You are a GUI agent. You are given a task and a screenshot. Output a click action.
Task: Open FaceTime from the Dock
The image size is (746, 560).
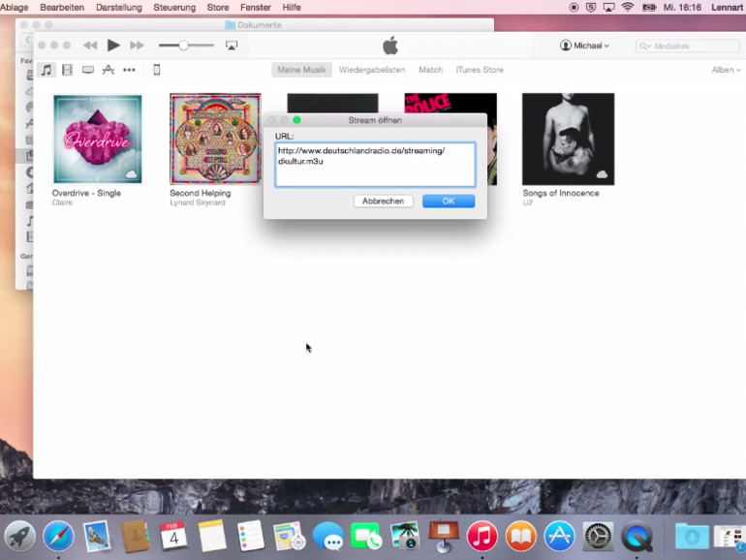[x=365, y=536]
